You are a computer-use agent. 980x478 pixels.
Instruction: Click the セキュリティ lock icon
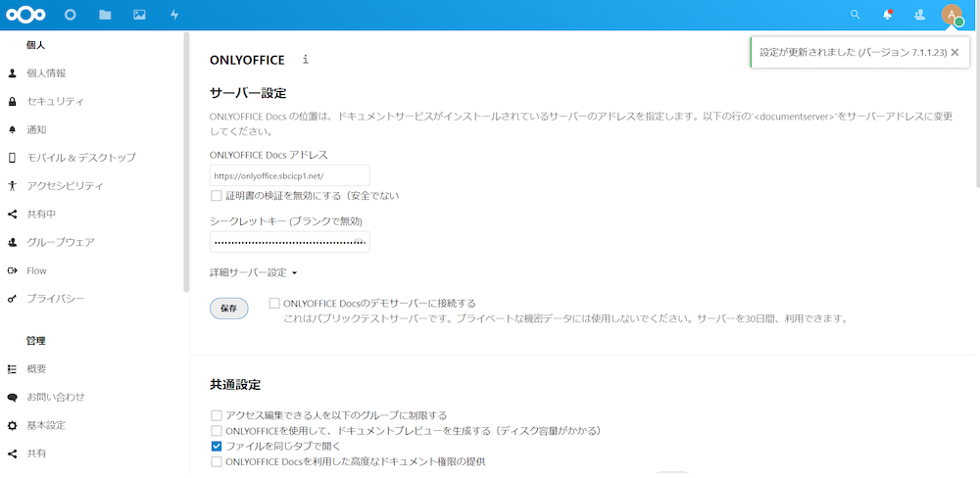point(12,101)
